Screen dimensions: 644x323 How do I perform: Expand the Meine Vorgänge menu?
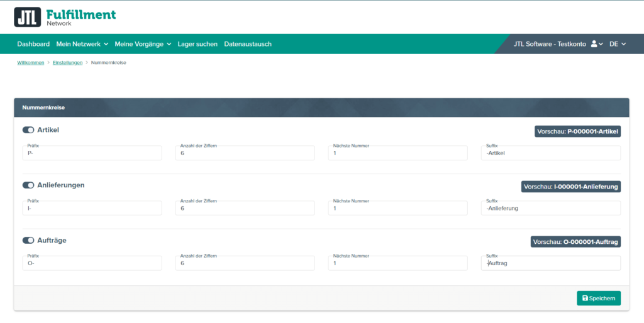pyautogui.click(x=143, y=44)
